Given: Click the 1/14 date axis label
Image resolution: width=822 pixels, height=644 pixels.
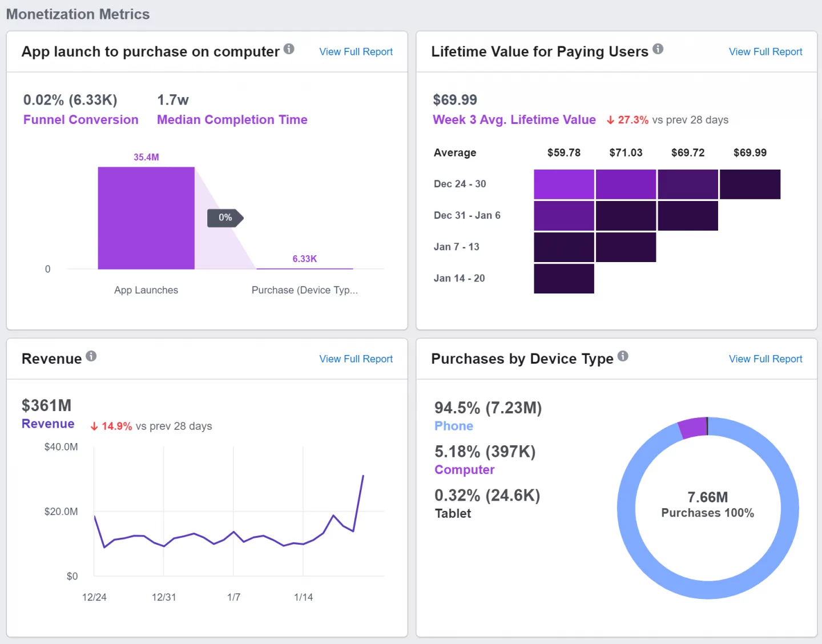Looking at the screenshot, I should [303, 597].
